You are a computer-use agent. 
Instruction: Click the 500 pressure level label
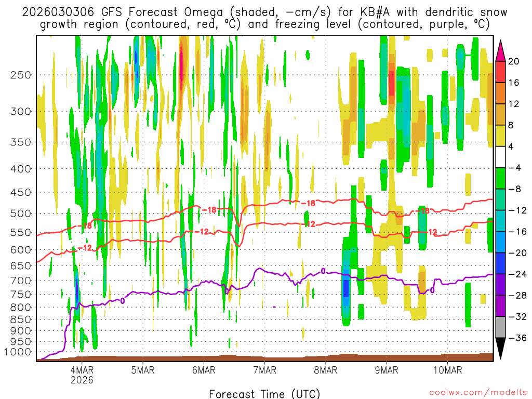(x=21, y=214)
